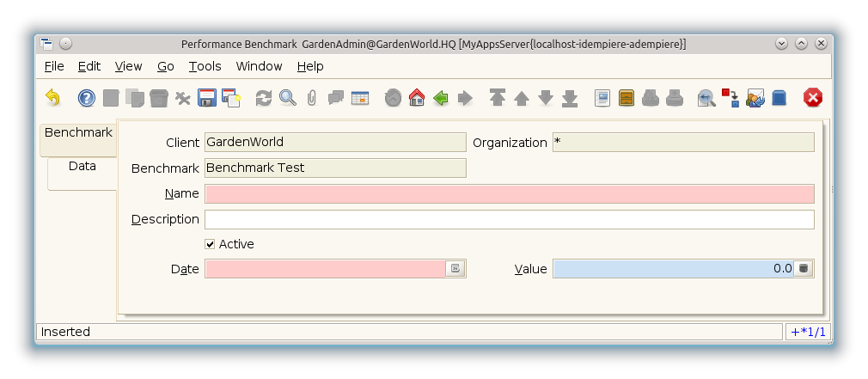Click the Name input field

[x=509, y=193]
